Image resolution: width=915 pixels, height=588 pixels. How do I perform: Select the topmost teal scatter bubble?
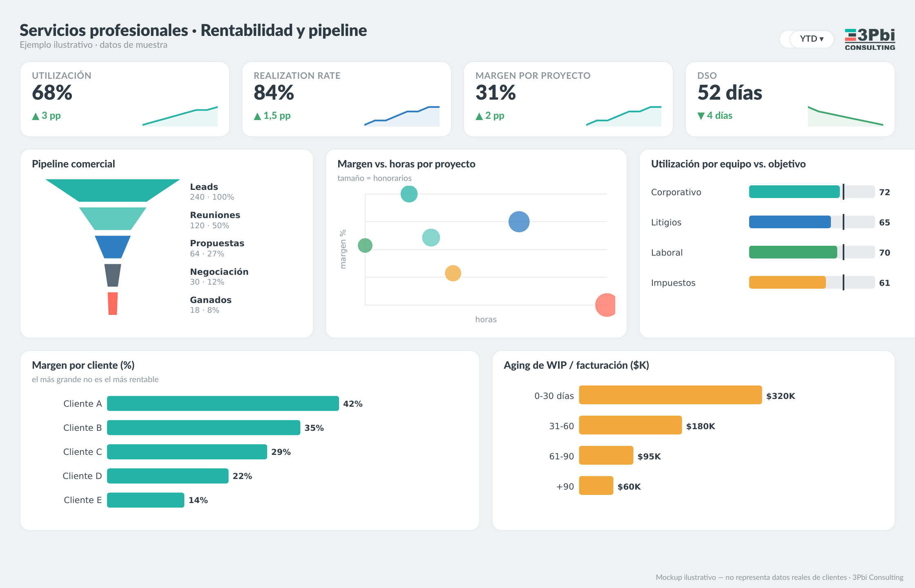point(409,194)
